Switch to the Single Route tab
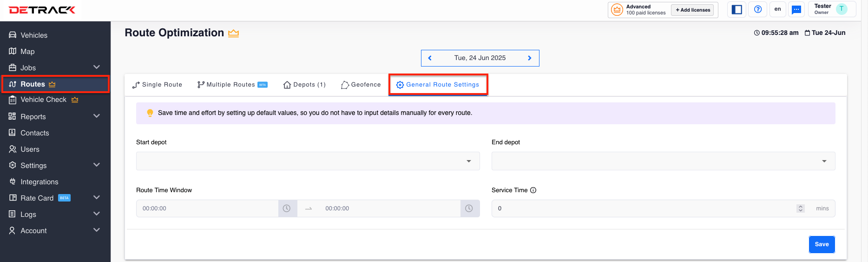This screenshot has height=262, width=868. pos(157,85)
